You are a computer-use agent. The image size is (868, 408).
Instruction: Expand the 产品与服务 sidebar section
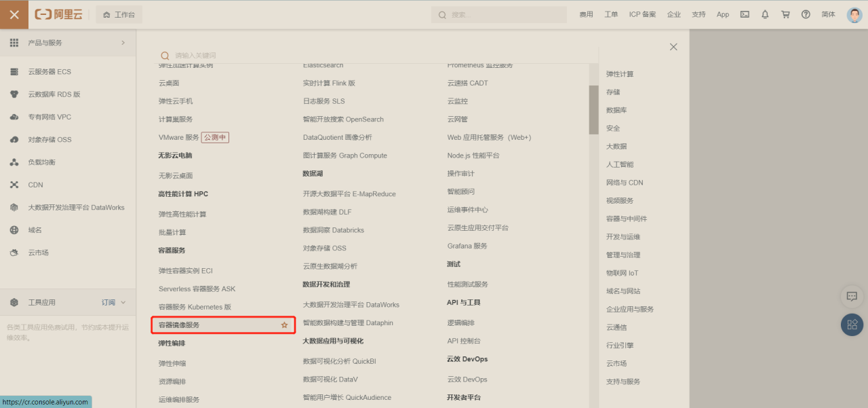[x=68, y=42]
